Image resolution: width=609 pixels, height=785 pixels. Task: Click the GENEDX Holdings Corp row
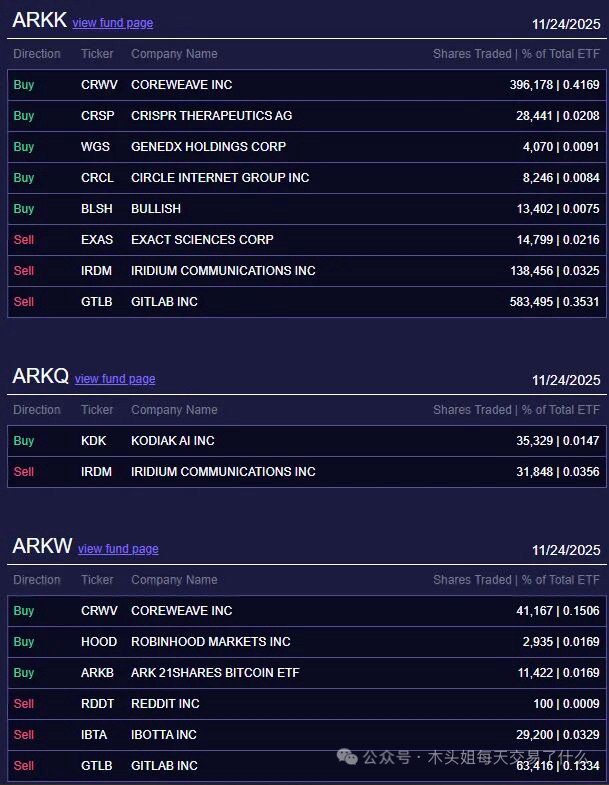tap(307, 147)
